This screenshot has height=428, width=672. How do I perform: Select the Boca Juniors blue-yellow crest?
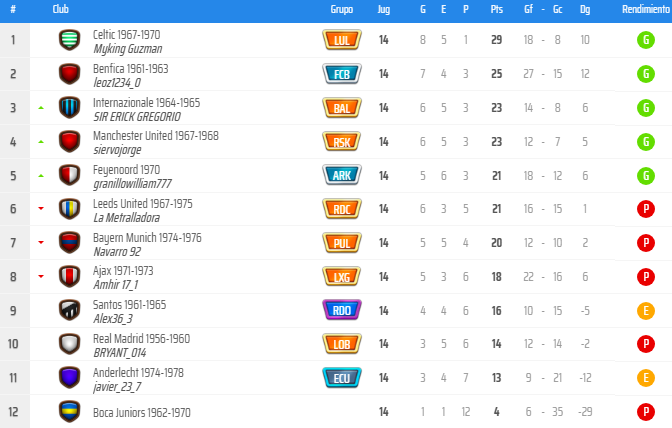pyautogui.click(x=69, y=411)
